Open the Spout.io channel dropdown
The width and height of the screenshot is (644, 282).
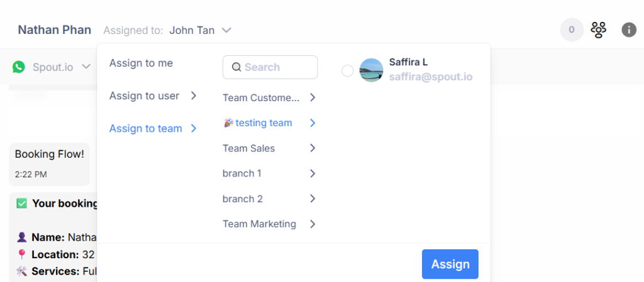pos(86,67)
